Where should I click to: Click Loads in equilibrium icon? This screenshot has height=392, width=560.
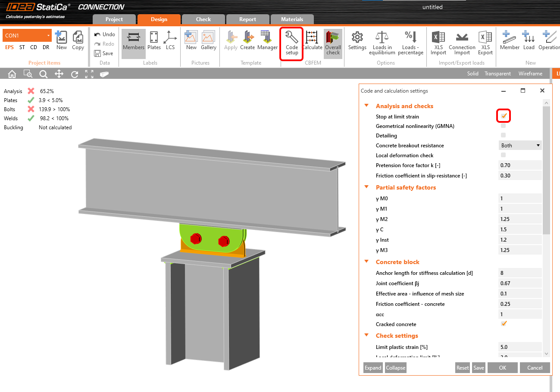[x=382, y=43]
